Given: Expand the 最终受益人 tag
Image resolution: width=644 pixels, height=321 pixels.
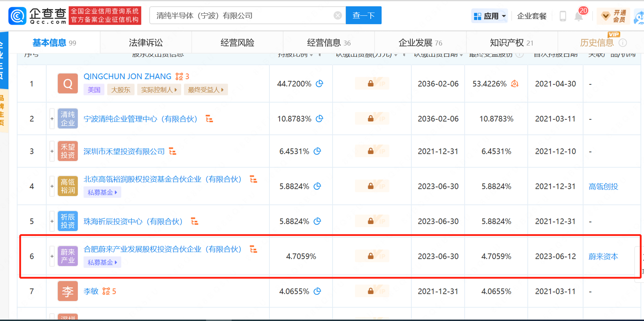Looking at the screenshot, I should [x=206, y=90].
